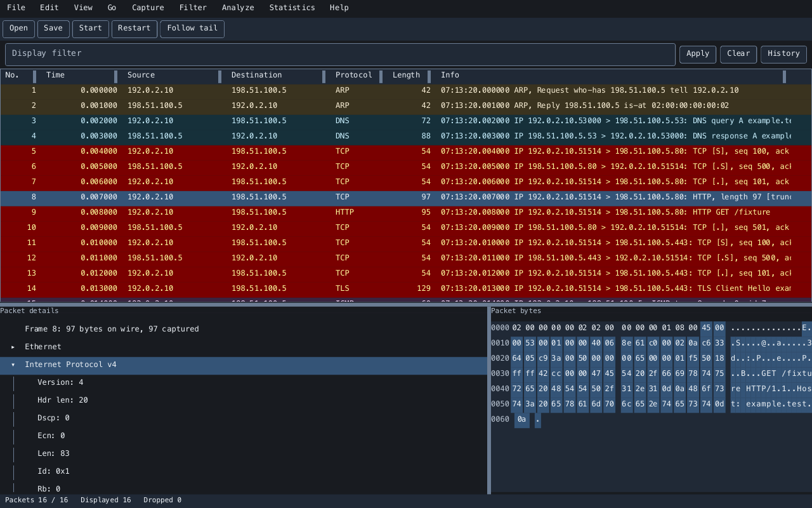This screenshot has width=812, height=508.
Task: Open the filter History
Action: coord(783,54)
